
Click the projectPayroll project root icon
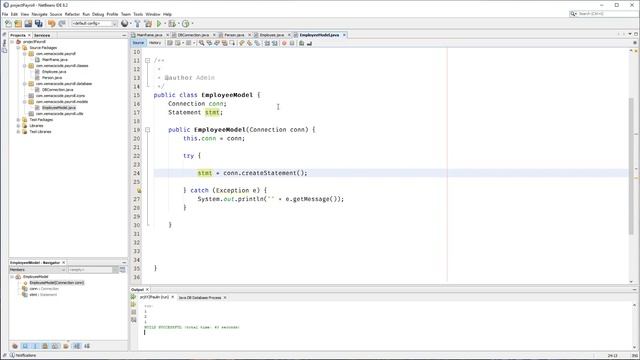18,42
